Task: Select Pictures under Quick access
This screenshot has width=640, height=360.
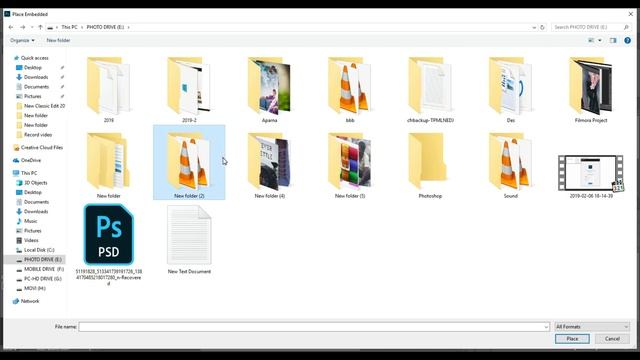Action: [32, 96]
